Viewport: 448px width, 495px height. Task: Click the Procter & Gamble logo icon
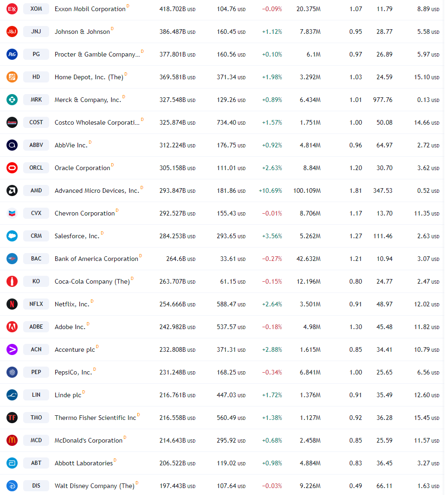tap(12, 54)
